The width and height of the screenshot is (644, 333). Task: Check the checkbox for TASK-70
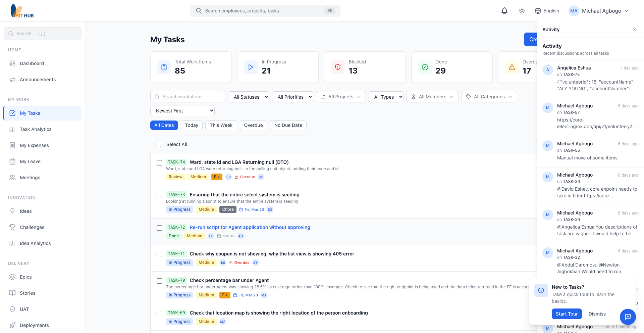point(159,281)
